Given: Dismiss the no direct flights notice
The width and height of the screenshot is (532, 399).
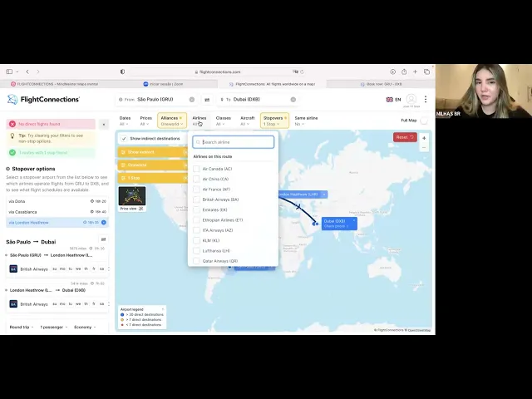Looking at the screenshot, I should click(104, 124).
